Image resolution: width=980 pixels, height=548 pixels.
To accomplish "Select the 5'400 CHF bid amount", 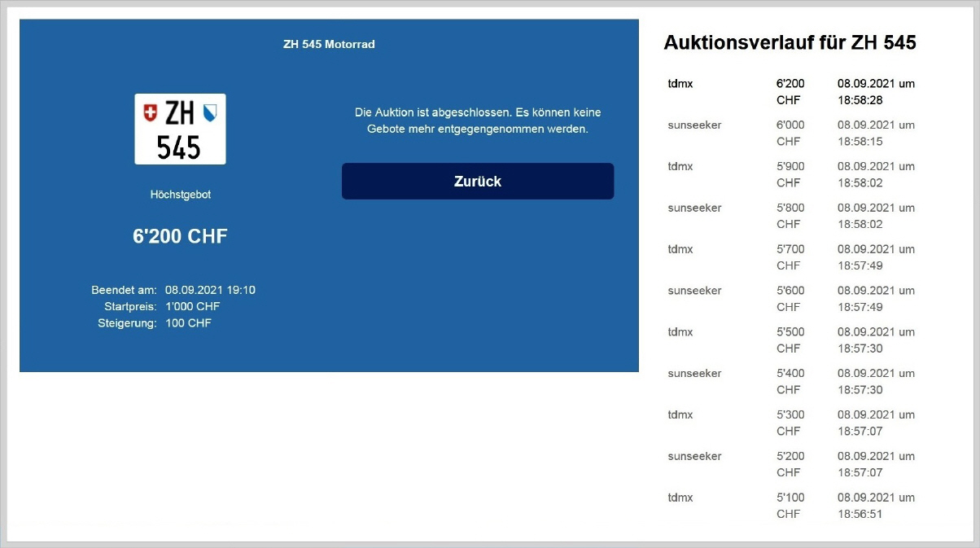I will coord(790,381).
